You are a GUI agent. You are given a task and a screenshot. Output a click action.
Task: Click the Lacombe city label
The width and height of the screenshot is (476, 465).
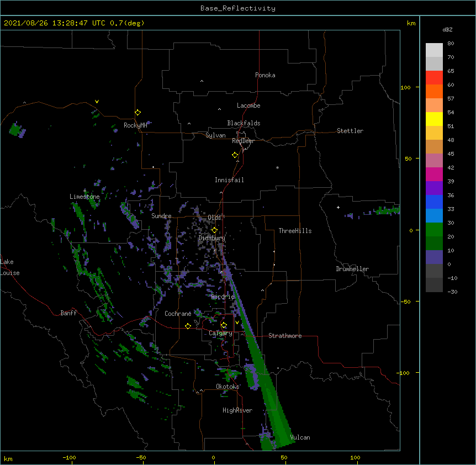pos(248,105)
